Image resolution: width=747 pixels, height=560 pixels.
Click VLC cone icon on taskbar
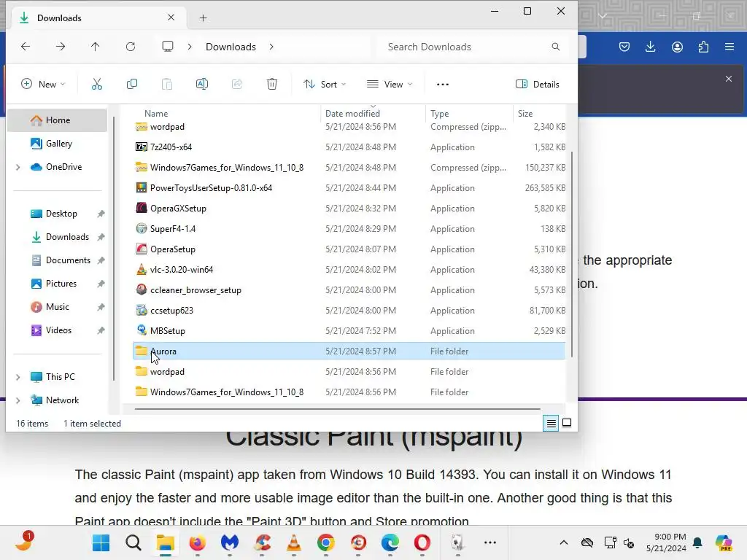294,542
